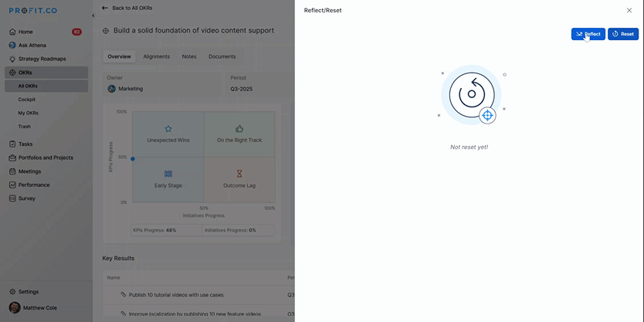644x322 pixels.
Task: Click the objective title Build a solid foundation
Action: tap(194, 30)
